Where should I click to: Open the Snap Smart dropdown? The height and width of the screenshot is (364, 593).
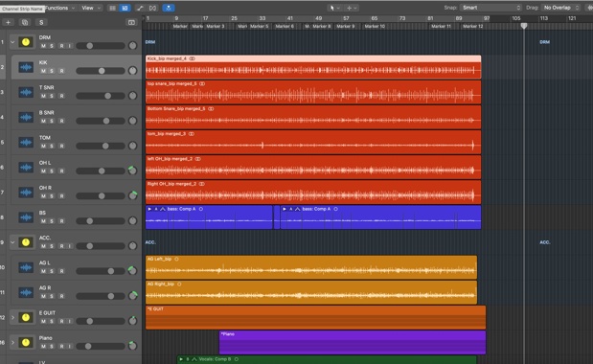click(490, 8)
